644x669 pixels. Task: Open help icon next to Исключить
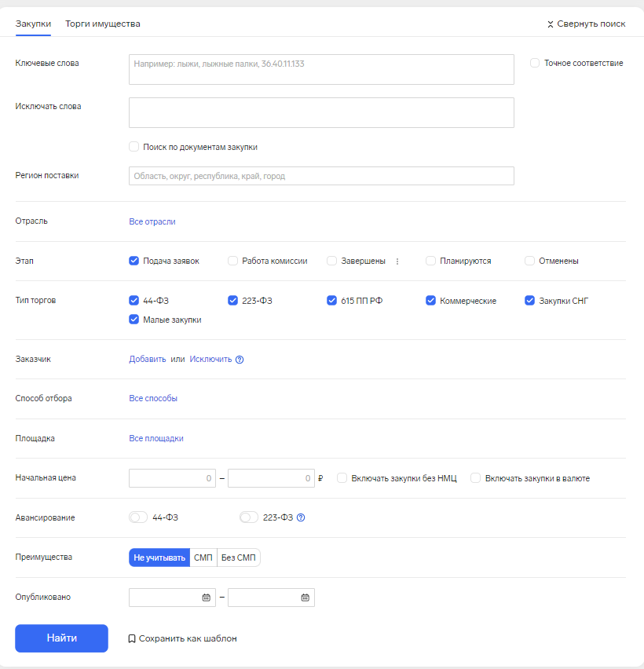[240, 360]
